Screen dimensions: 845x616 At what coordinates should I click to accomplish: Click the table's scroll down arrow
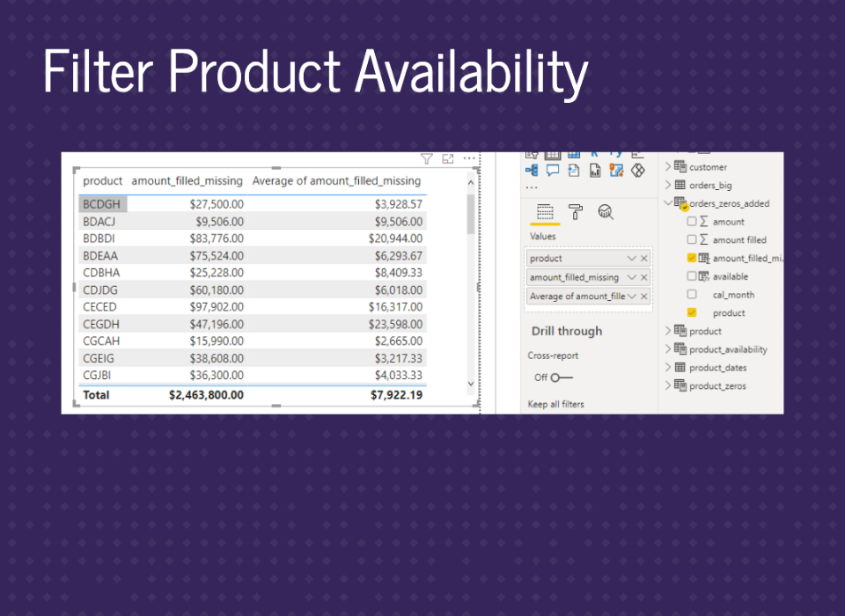(470, 385)
